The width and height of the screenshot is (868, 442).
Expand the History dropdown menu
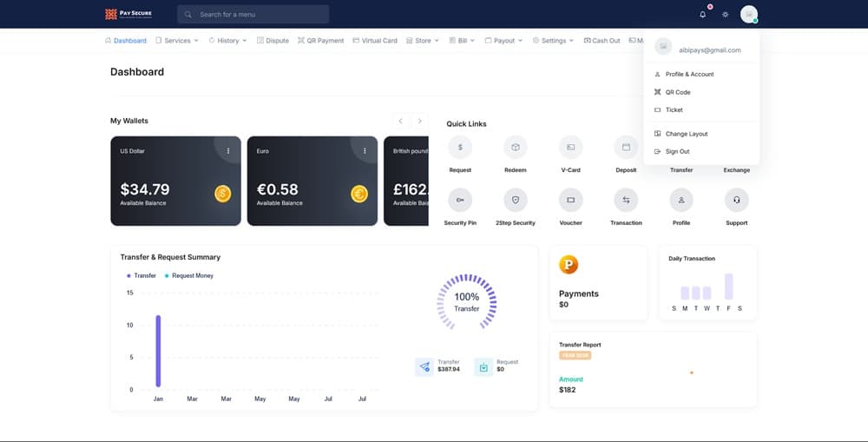click(228, 41)
